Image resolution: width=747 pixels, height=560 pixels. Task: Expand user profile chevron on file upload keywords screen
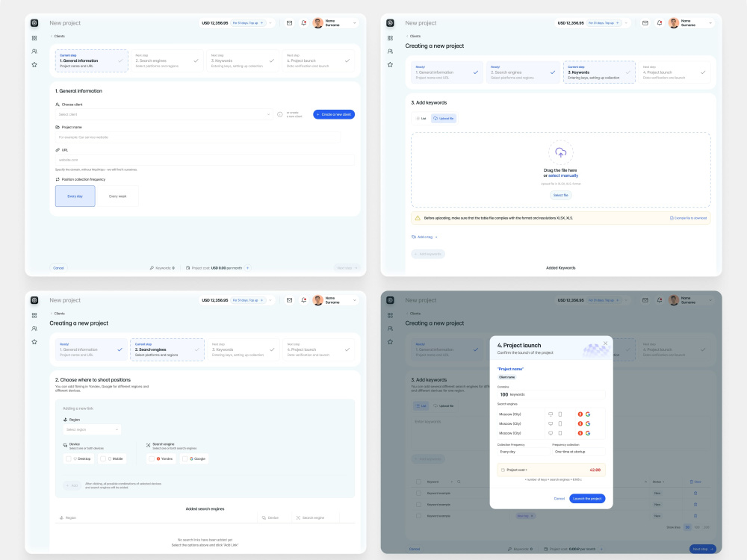(x=710, y=23)
